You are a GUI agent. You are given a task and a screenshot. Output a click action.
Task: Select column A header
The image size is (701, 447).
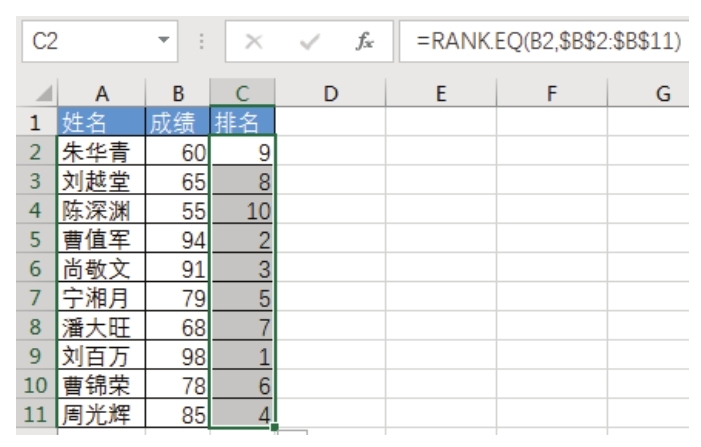[x=100, y=95]
